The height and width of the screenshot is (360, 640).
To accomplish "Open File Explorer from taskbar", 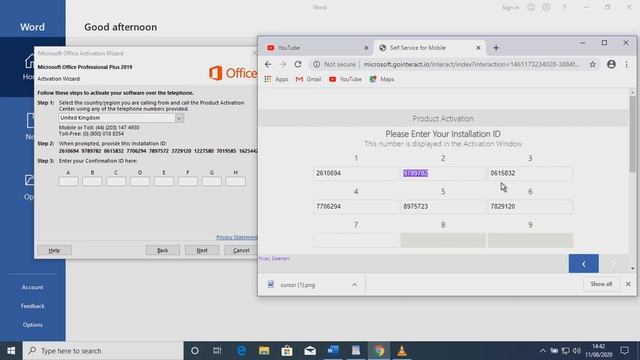I will coord(264,351).
